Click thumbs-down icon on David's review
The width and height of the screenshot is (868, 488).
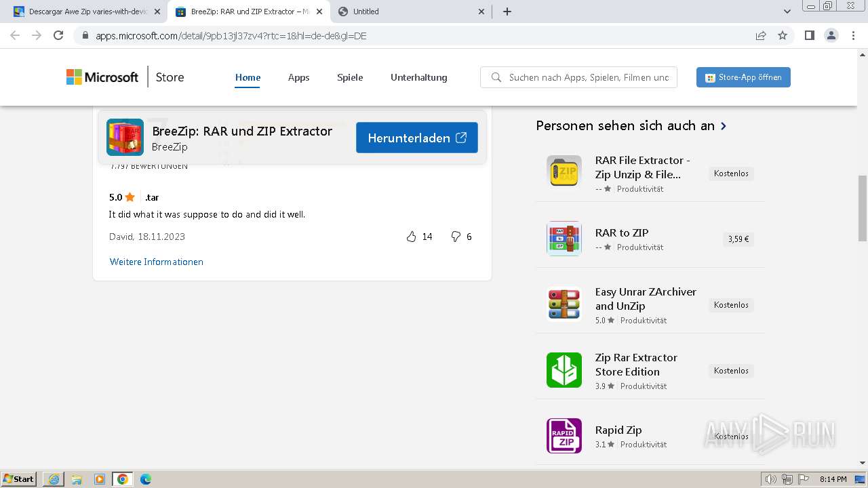[456, 237]
